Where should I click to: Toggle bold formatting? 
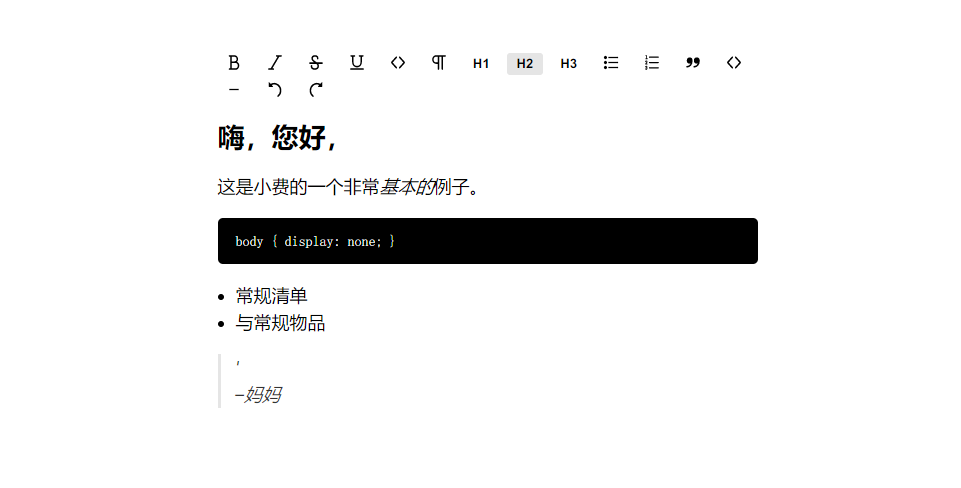point(234,63)
